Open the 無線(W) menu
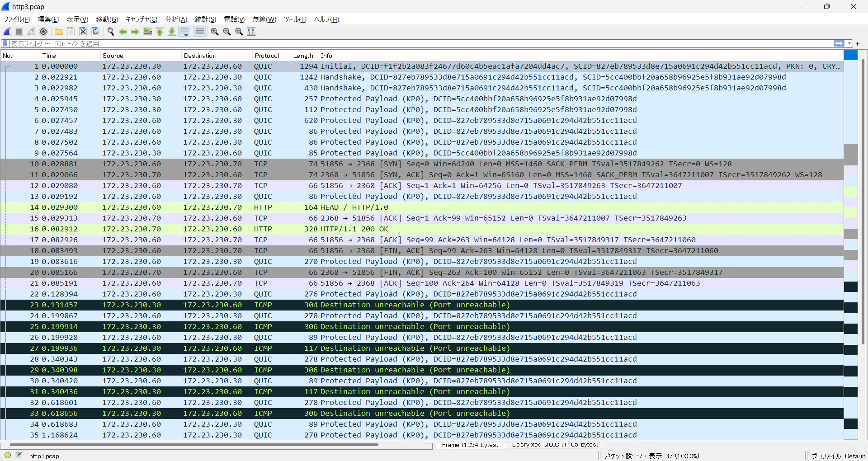 [264, 19]
